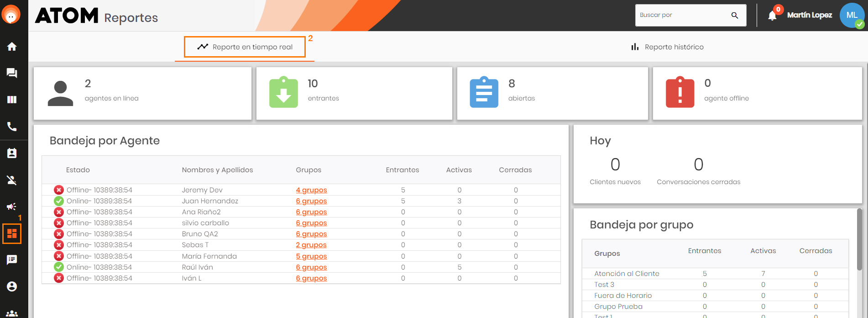Select the megaphone campaigns sidebar icon

(12, 207)
